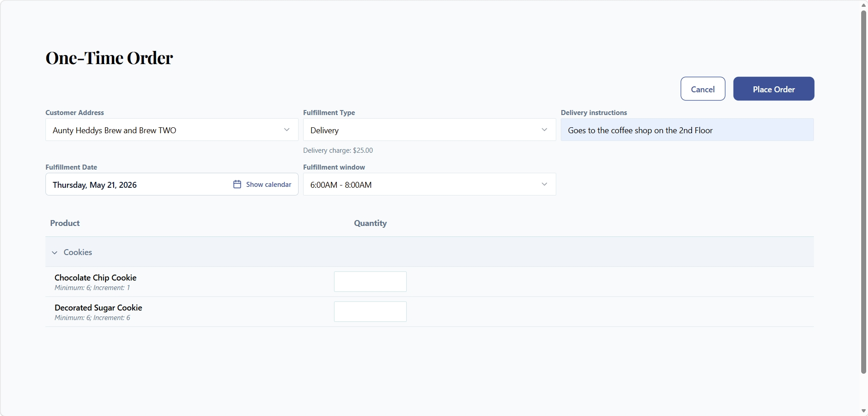Select the Cookies category row label
The height and width of the screenshot is (416, 868).
coord(78,252)
